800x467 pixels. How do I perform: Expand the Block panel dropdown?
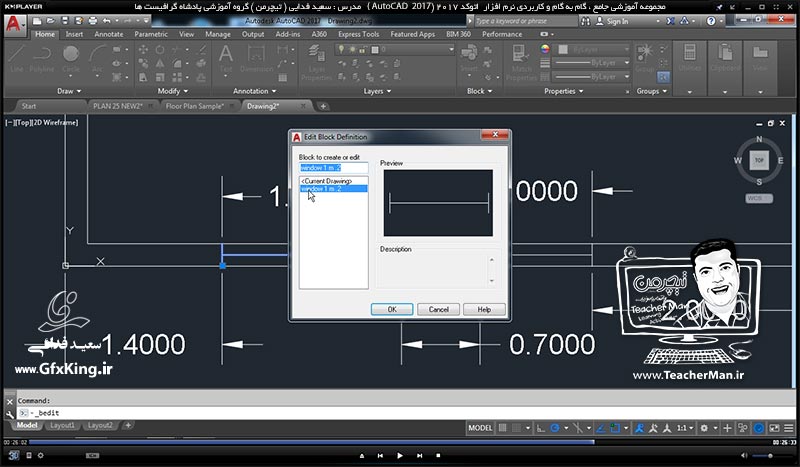click(480, 91)
